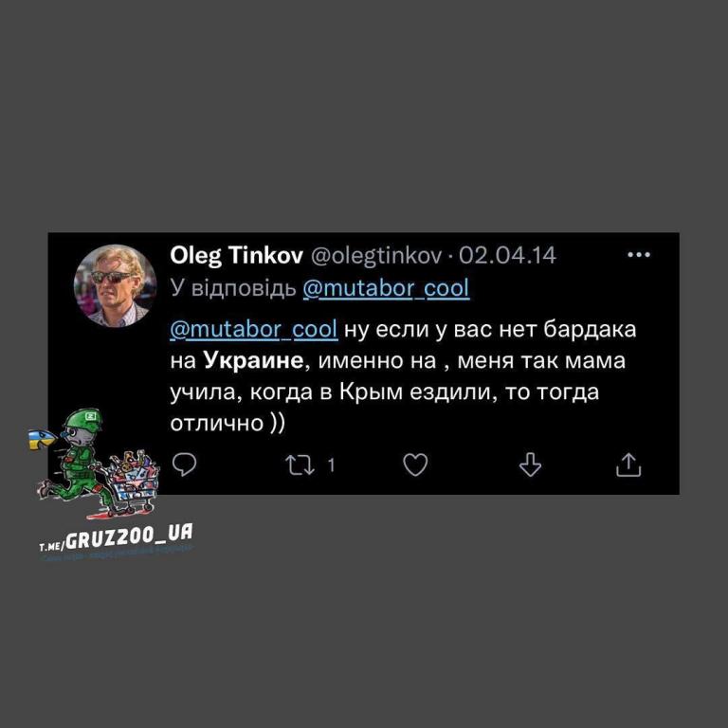The height and width of the screenshot is (728, 728).
Task: Open the three-dot more options menu
Action: [x=638, y=254]
